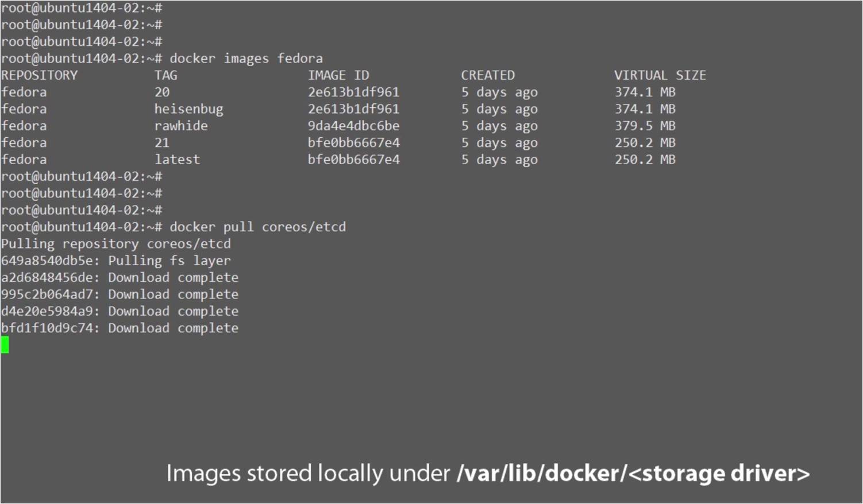Select the TAG column header
This screenshot has height=504, width=863.
tap(165, 75)
